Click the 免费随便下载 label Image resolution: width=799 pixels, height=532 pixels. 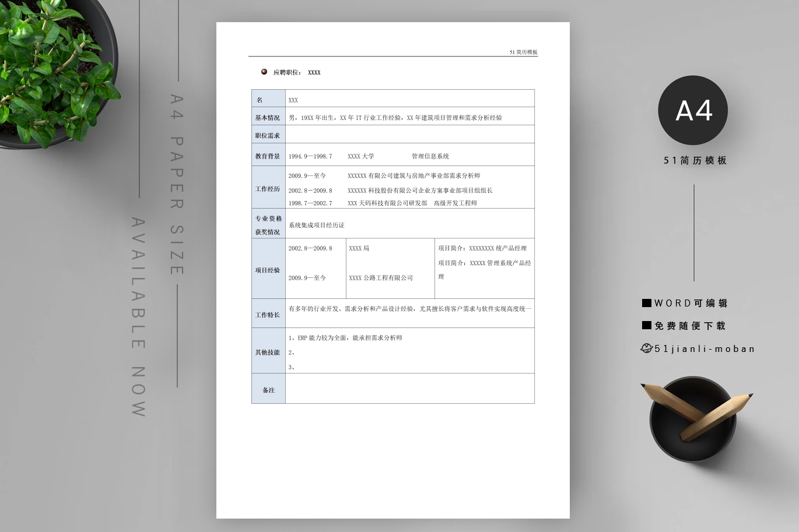pos(690,326)
